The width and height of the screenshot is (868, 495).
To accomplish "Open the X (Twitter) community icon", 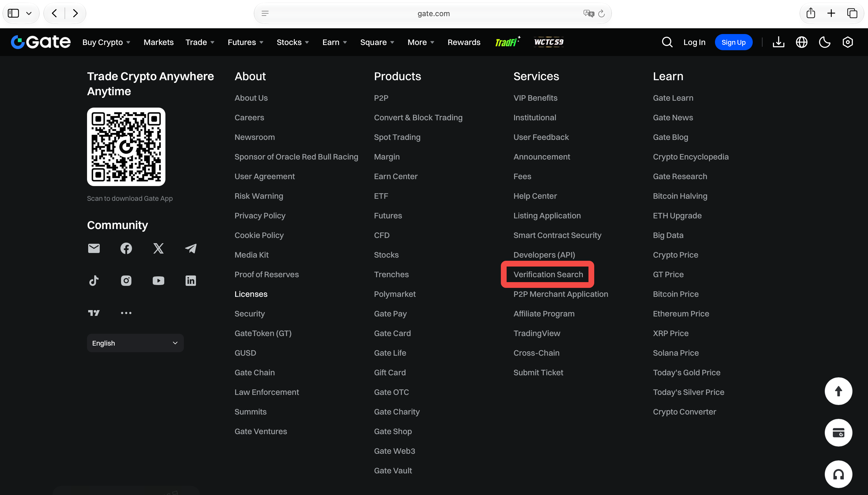I will click(x=158, y=249).
